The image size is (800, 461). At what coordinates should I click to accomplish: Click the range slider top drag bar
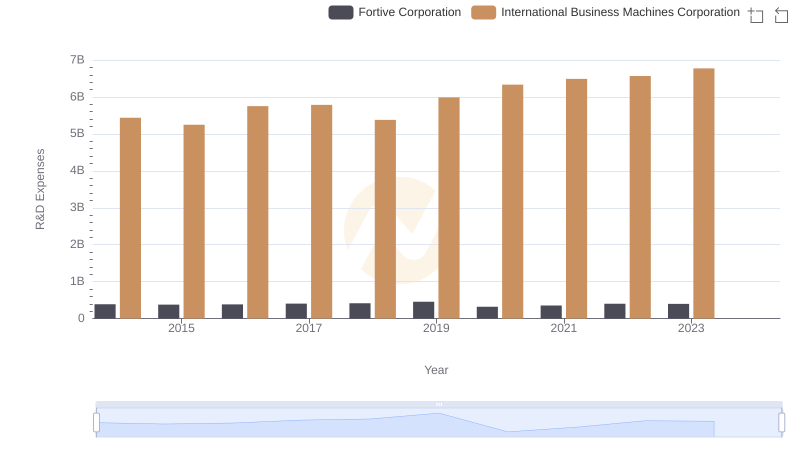[x=439, y=404]
